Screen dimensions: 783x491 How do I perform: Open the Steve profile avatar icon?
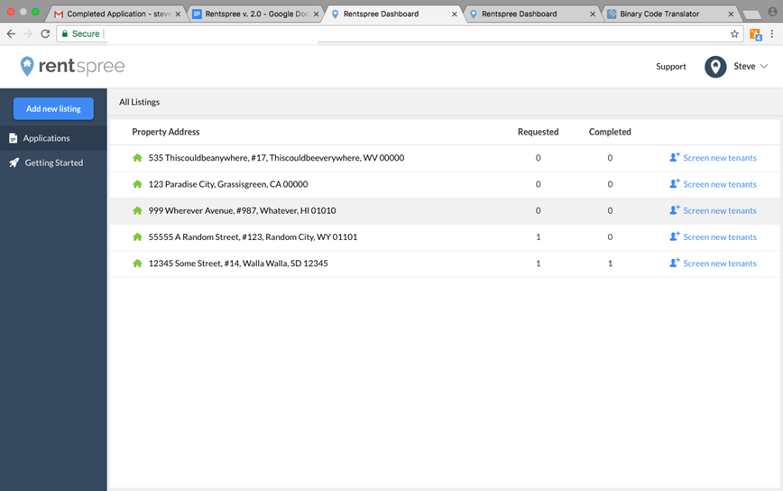[715, 66]
